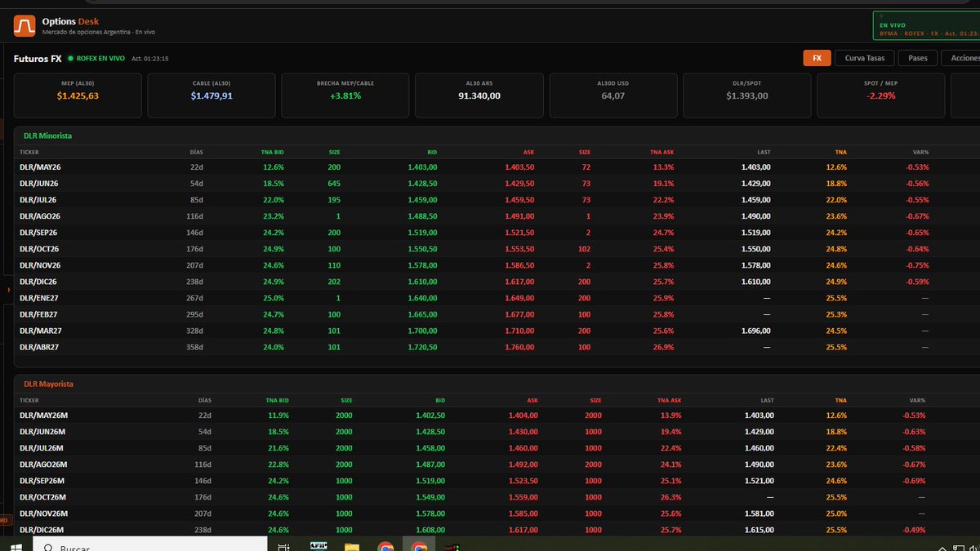Image resolution: width=980 pixels, height=551 pixels.
Task: Click the TNA BID value 23.2%
Action: (273, 216)
